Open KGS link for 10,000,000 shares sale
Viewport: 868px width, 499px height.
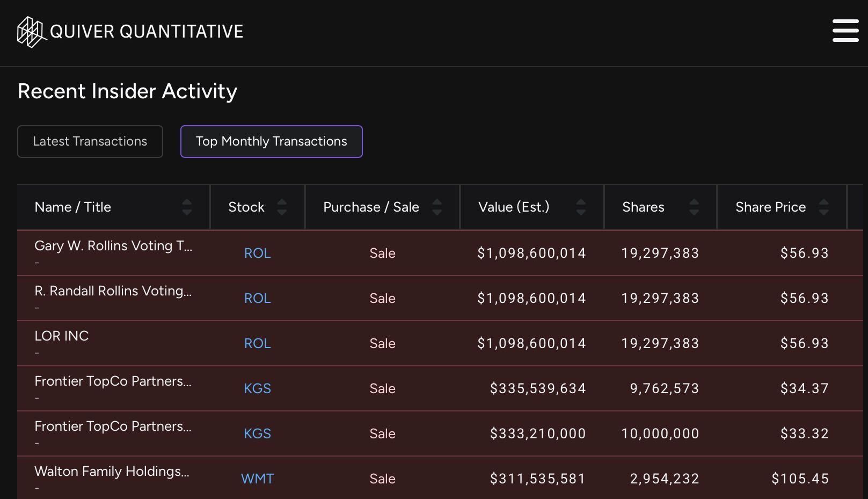point(257,434)
